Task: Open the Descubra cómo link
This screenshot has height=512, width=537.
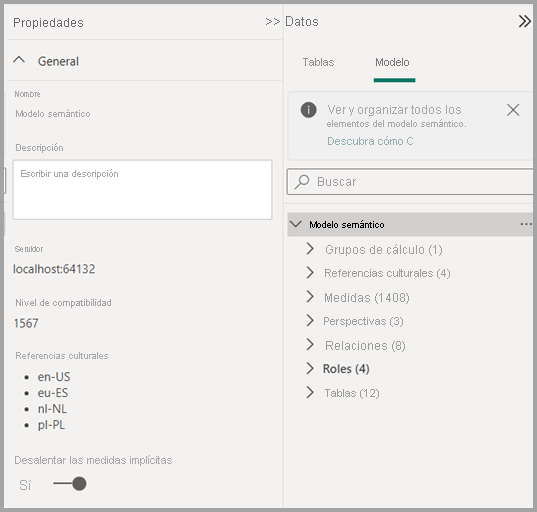Action: click(x=370, y=141)
